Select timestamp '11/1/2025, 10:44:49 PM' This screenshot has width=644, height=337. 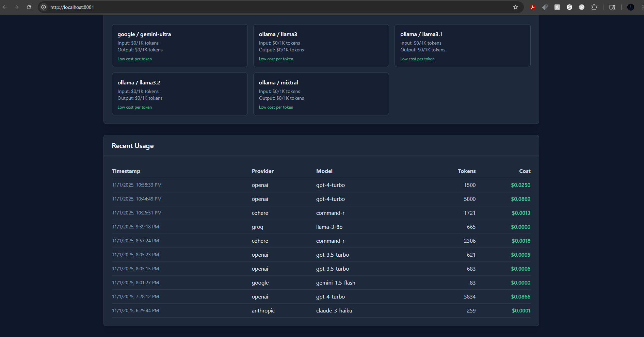point(137,199)
